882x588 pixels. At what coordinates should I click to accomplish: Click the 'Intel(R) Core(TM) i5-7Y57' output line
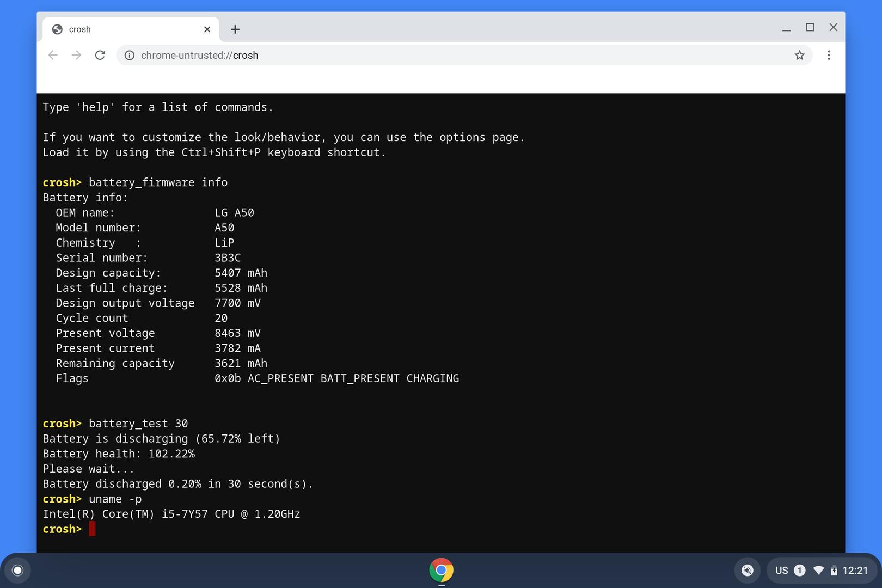coord(171,514)
